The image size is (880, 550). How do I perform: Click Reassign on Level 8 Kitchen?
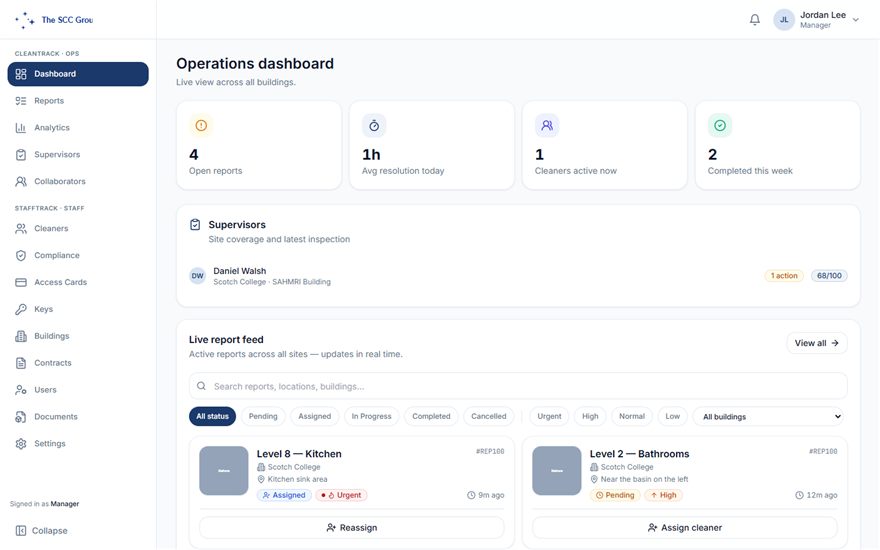click(x=352, y=528)
